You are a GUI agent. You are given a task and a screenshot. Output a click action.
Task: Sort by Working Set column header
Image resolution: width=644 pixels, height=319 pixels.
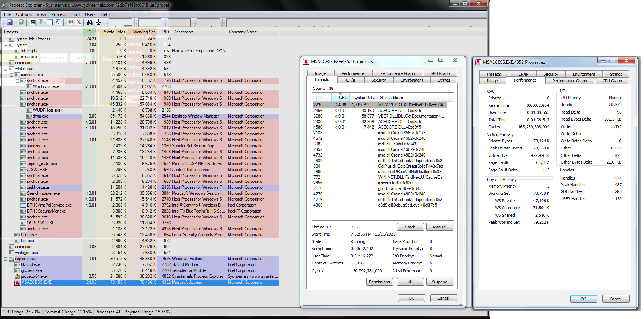pyautogui.click(x=144, y=32)
